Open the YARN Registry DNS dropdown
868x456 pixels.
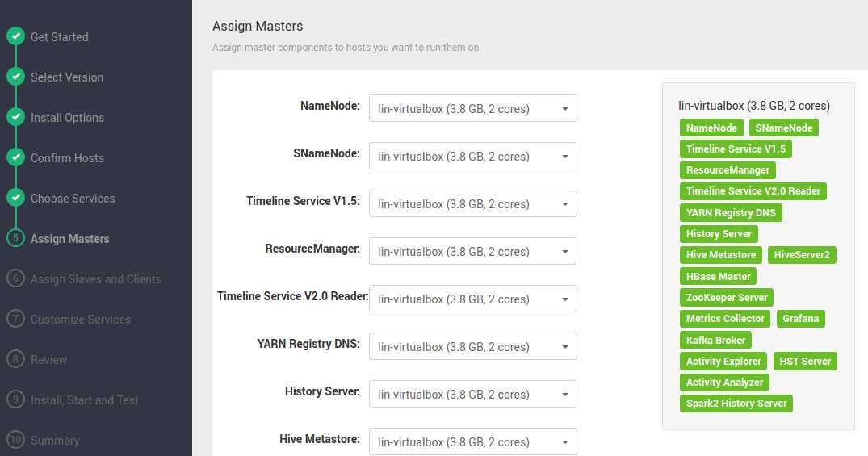(472, 347)
